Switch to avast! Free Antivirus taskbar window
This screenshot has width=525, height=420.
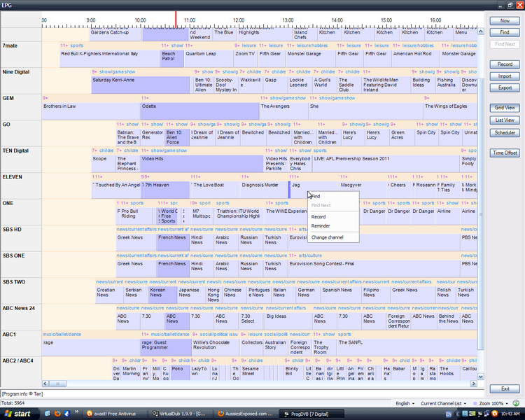115,414
